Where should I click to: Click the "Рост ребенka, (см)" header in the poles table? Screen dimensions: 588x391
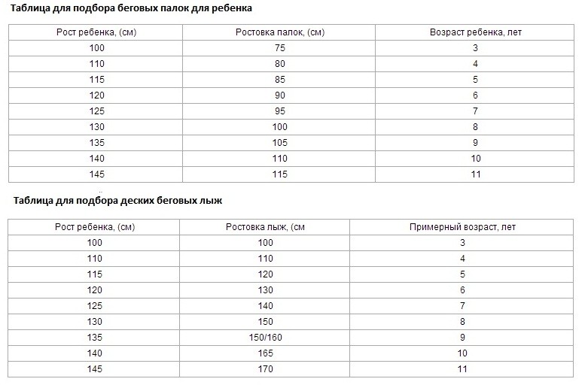pos(95,32)
